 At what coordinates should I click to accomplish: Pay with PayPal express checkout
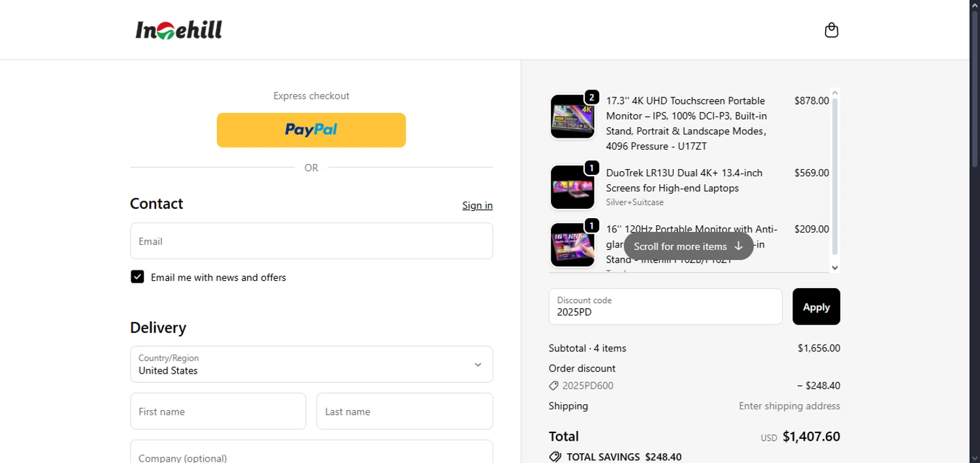[x=311, y=130]
